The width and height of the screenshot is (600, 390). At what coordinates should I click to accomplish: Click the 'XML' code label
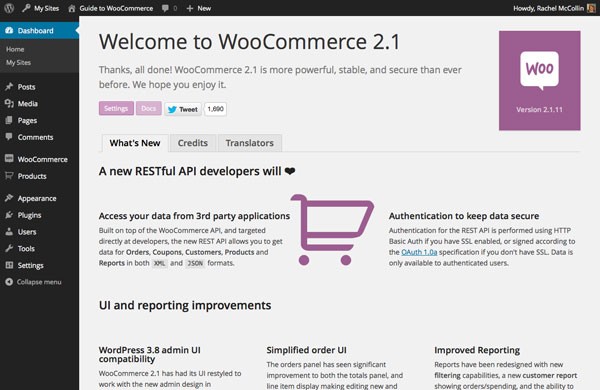pyautogui.click(x=159, y=263)
